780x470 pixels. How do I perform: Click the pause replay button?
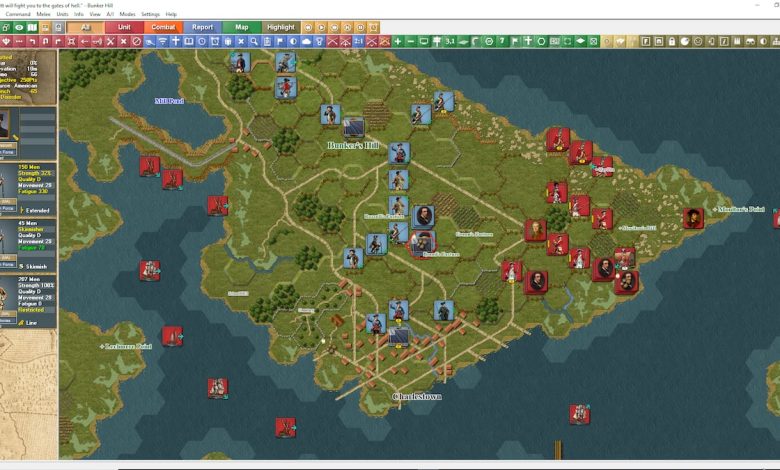(361, 27)
